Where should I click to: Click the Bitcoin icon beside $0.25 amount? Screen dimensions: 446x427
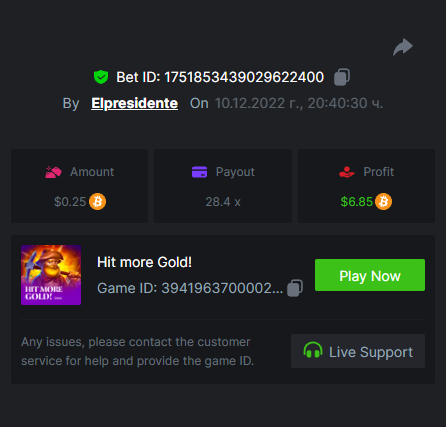[97, 202]
